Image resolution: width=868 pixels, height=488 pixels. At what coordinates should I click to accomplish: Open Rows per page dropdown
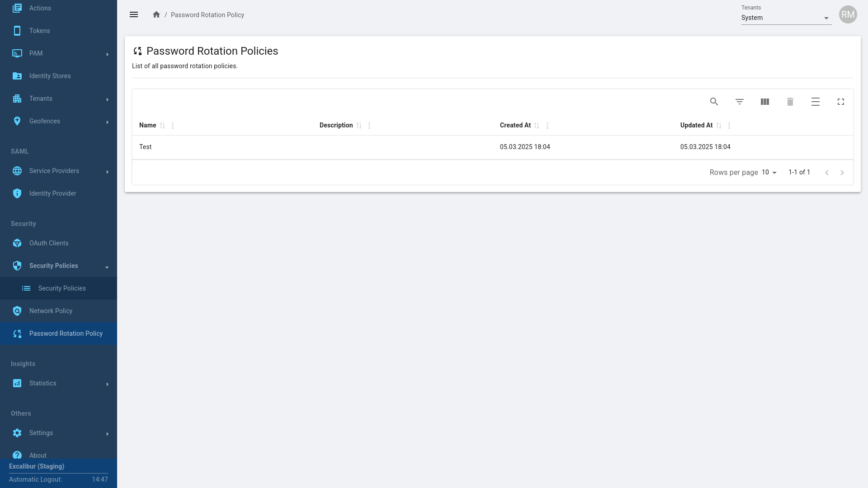coord(769,173)
